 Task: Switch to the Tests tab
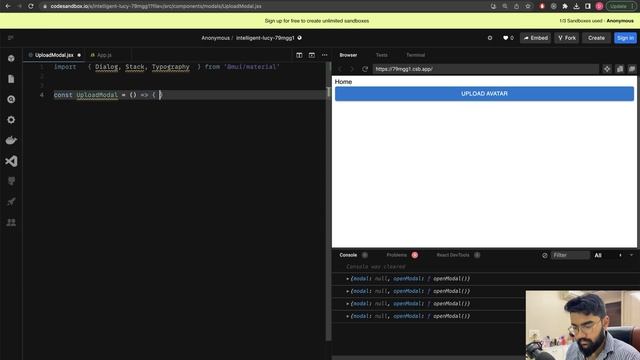click(x=382, y=55)
